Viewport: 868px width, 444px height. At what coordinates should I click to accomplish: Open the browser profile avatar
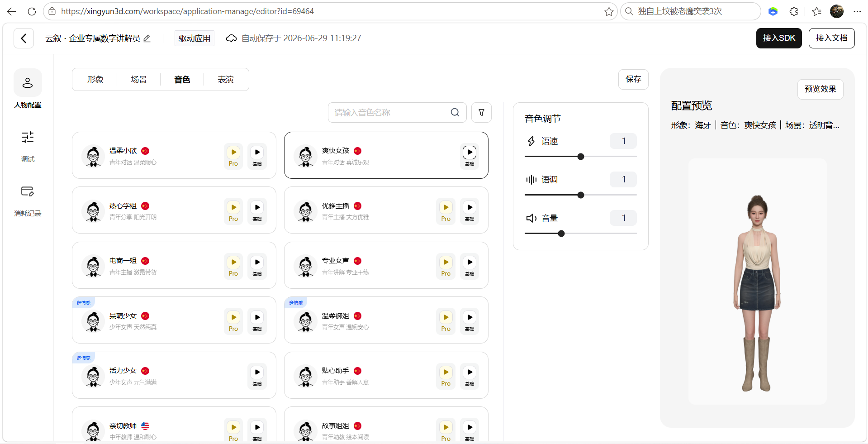point(837,11)
